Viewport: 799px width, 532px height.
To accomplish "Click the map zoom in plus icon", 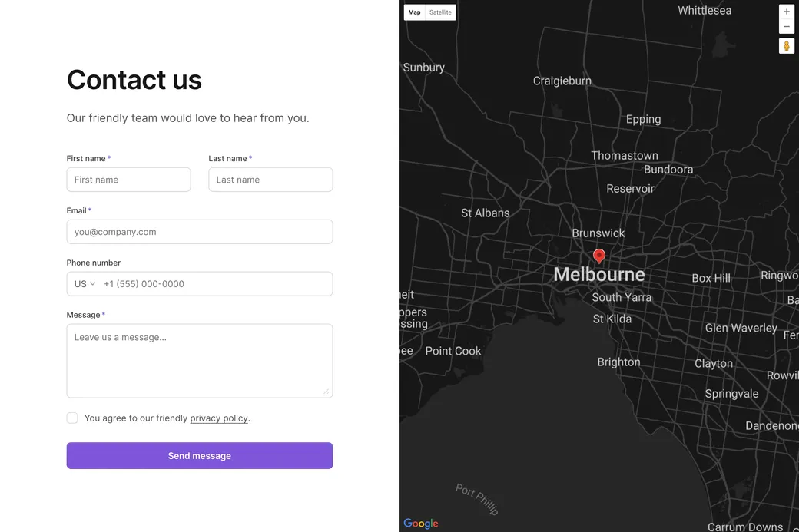I will point(786,12).
